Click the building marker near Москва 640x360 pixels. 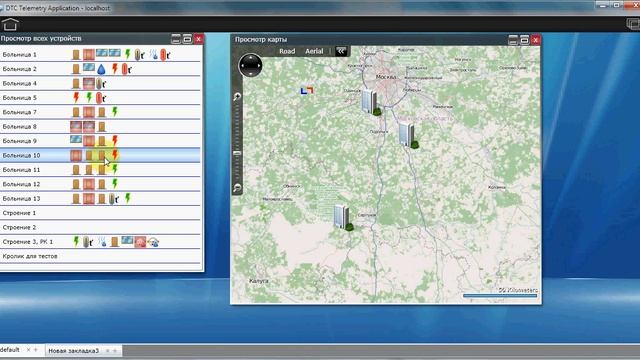371,102
